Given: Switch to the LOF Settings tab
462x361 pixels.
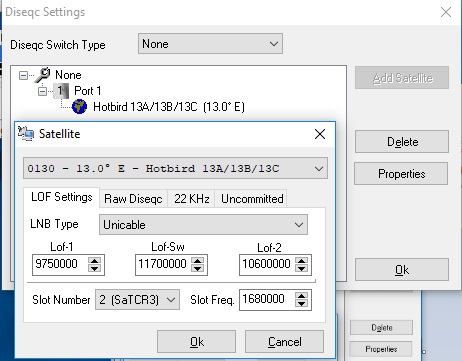Looking at the screenshot, I should click(x=62, y=197).
